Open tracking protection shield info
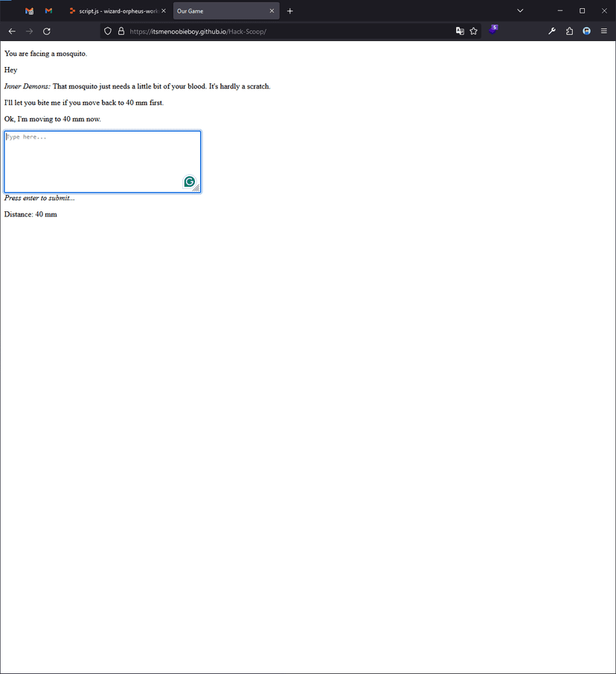Screen dimensions: 616x674 tap(108, 31)
